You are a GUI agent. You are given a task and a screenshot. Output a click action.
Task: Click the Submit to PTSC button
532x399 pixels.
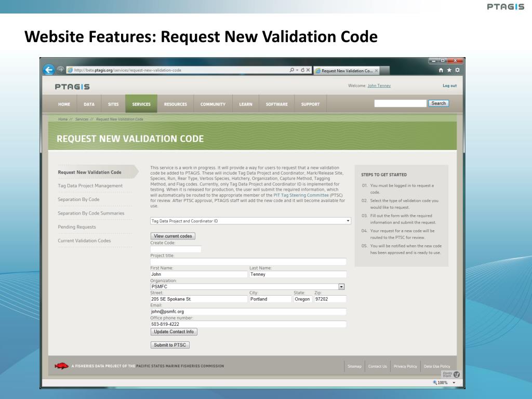click(x=170, y=345)
